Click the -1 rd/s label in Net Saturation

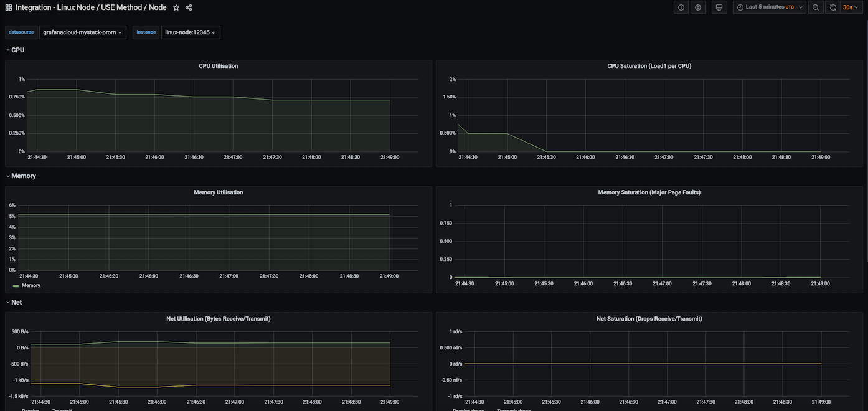(455, 397)
